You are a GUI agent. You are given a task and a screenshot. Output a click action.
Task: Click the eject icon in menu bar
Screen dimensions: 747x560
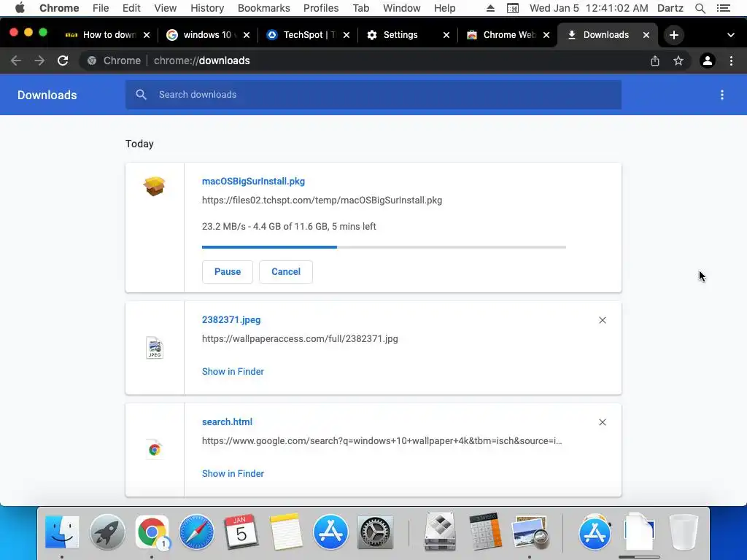tap(490, 8)
